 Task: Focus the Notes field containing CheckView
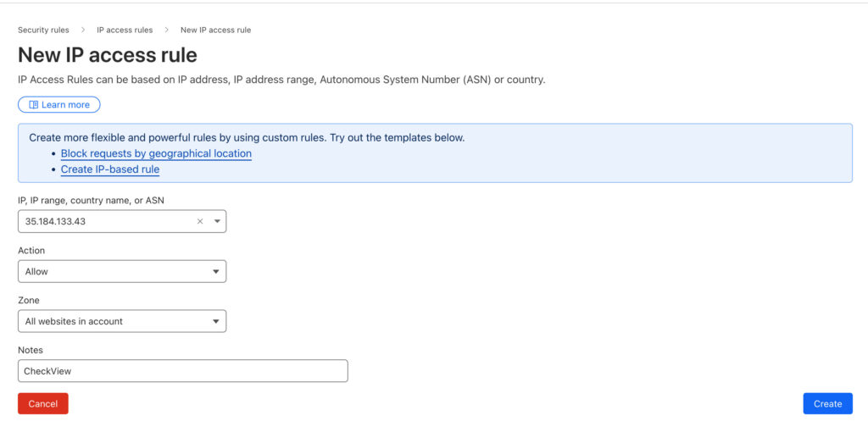click(182, 371)
